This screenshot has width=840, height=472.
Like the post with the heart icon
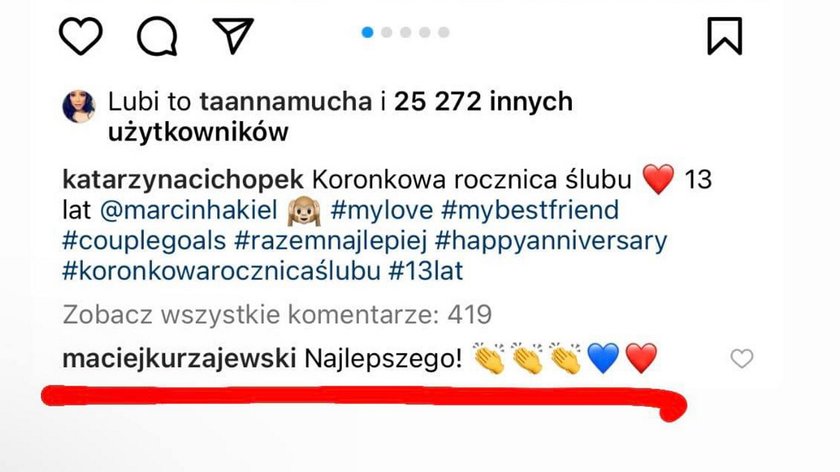coord(80,36)
